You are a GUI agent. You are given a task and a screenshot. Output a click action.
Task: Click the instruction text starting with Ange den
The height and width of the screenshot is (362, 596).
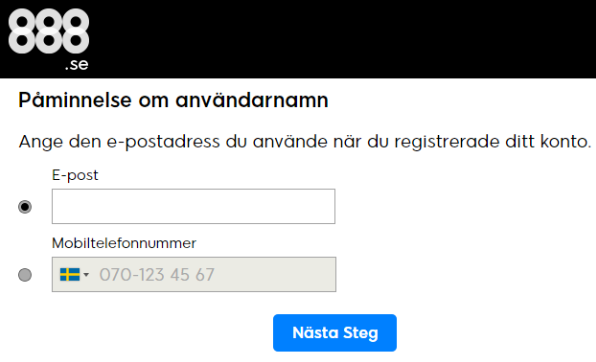pyautogui.click(x=305, y=142)
